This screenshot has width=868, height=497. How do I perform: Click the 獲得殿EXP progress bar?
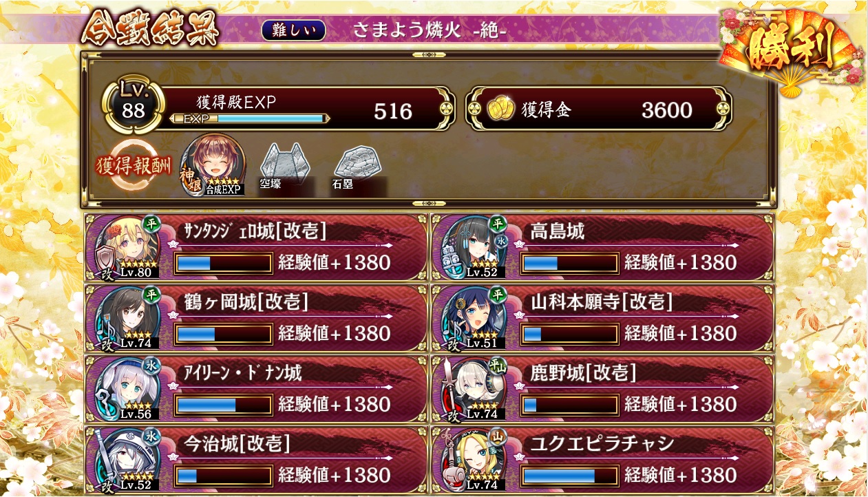[x=250, y=118]
